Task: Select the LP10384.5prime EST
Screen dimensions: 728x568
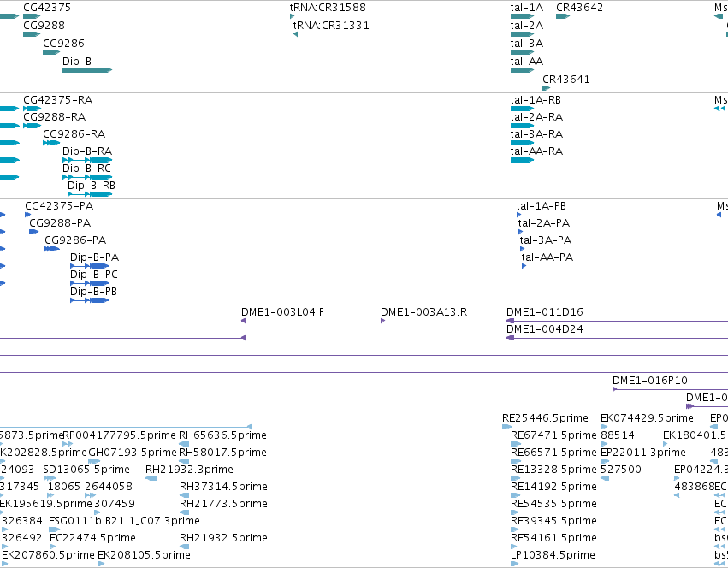Action: 515,564
